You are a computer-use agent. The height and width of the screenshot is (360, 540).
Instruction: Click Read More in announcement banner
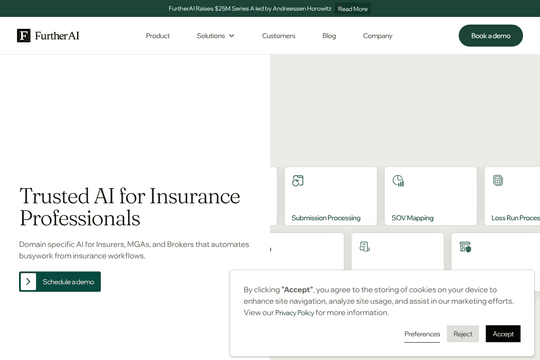pyautogui.click(x=353, y=9)
